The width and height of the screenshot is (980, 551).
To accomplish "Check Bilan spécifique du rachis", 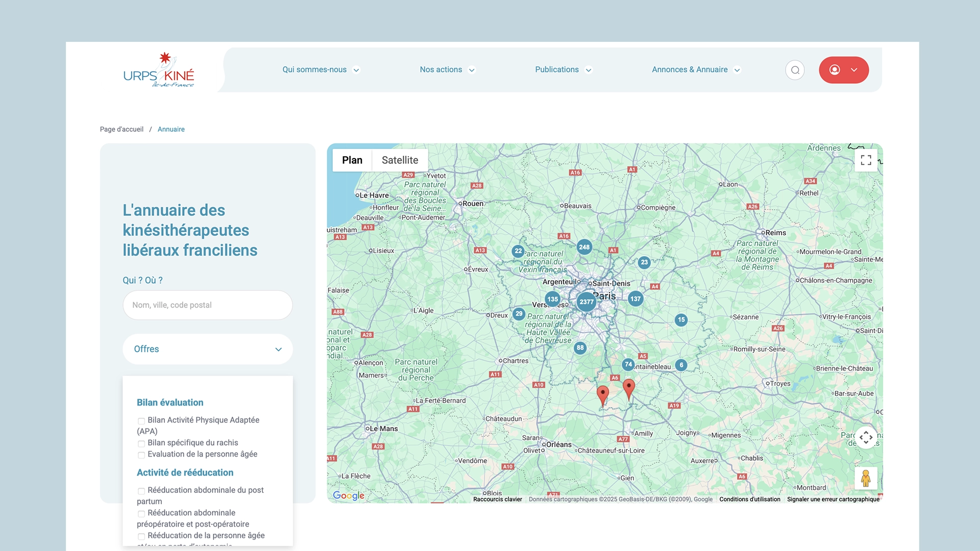I will tap(141, 443).
